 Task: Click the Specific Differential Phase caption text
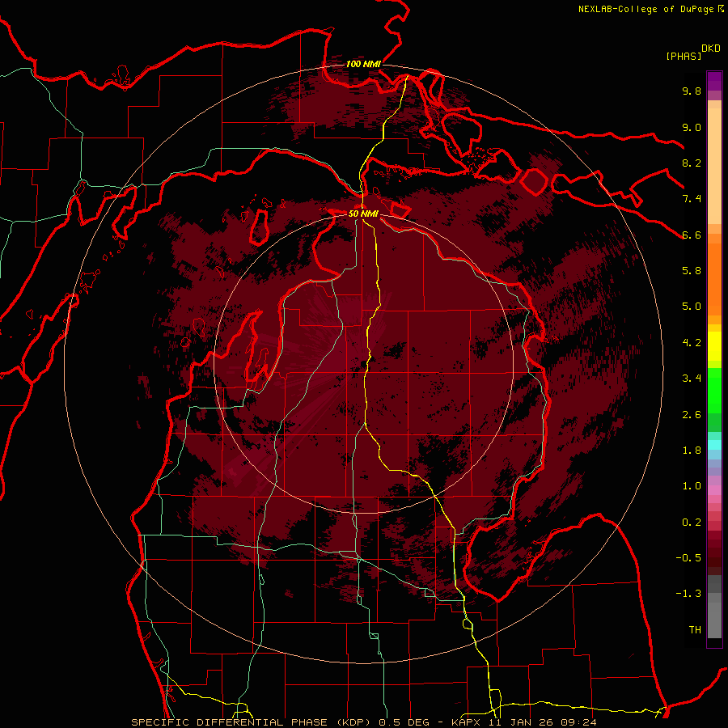[363, 722]
